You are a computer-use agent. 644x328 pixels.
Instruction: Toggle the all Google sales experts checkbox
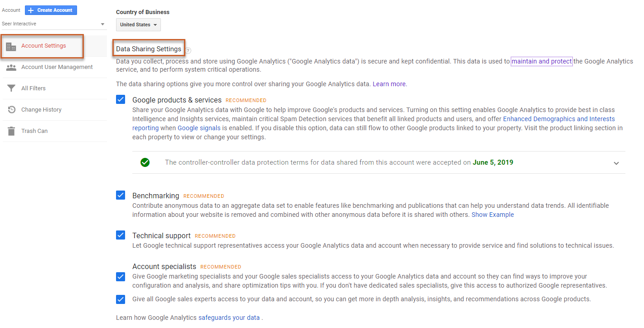(x=121, y=299)
